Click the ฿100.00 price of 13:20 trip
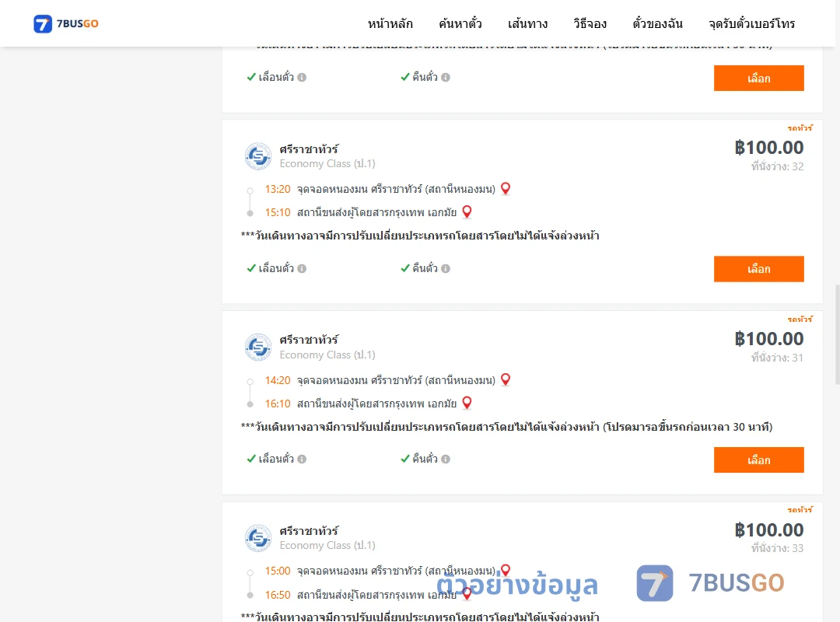The image size is (840, 622). tap(768, 147)
